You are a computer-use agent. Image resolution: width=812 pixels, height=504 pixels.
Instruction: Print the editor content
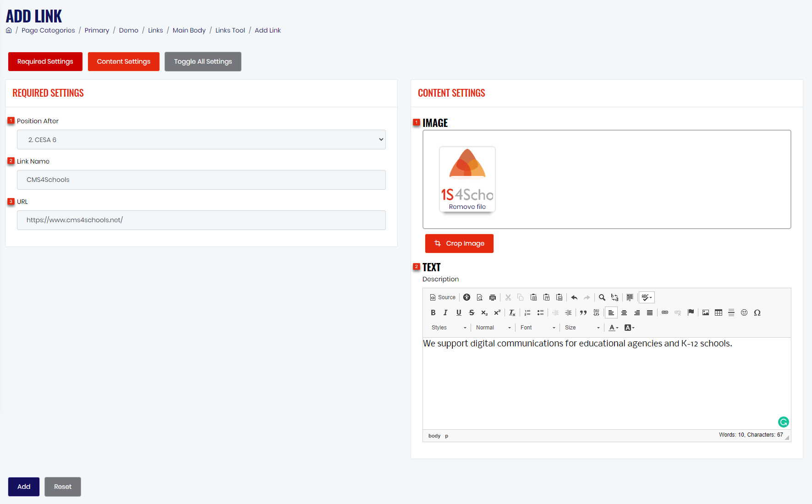coord(492,297)
